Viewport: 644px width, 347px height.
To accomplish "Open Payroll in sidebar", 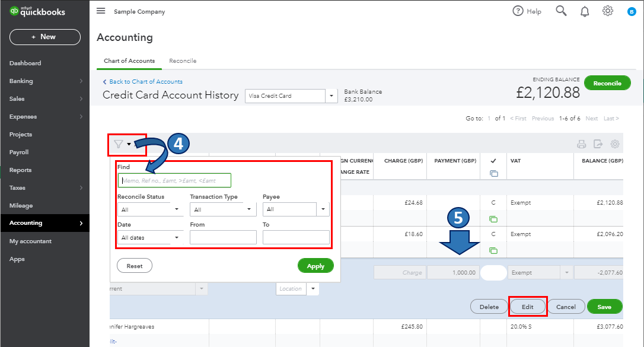I will 19,152.
